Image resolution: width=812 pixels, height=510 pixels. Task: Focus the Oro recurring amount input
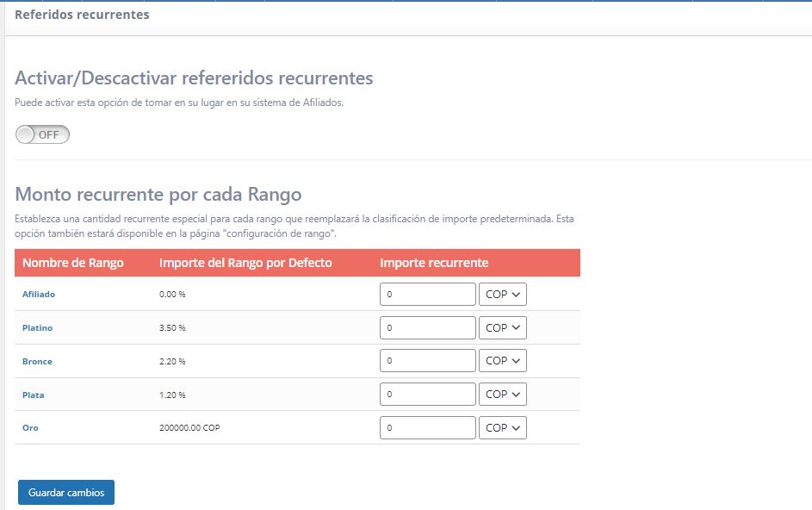coord(428,427)
